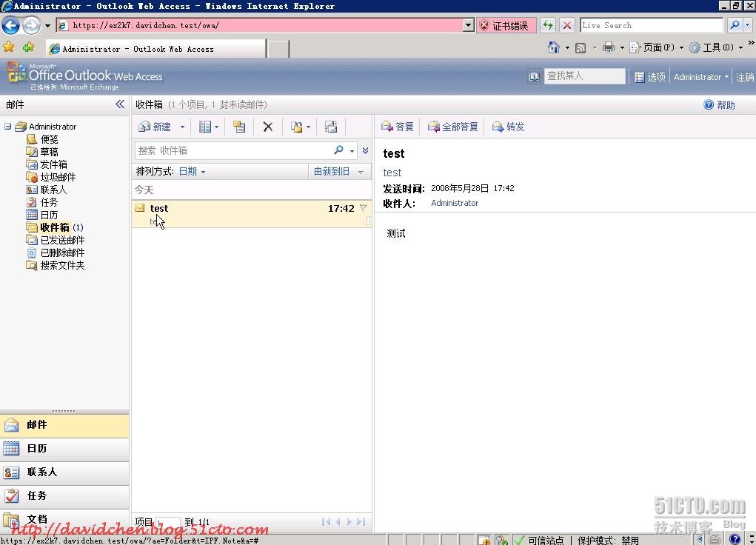Click the Stop loading icon
Screen dimensions: 756x545
tap(567, 25)
